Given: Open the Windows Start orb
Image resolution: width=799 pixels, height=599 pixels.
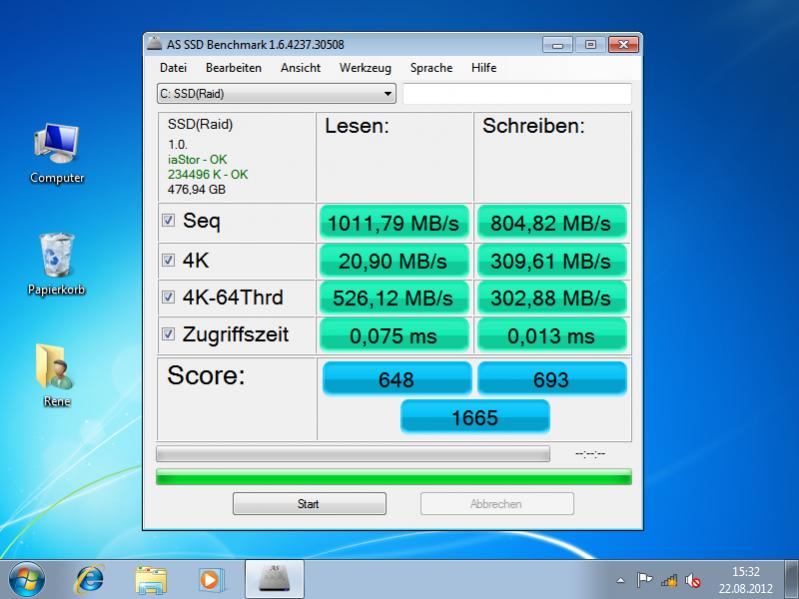Looking at the screenshot, I should pyautogui.click(x=26, y=580).
